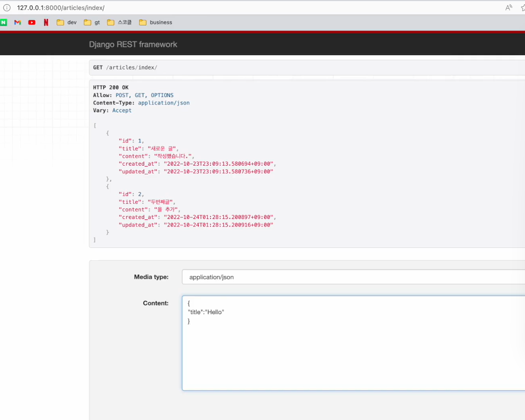Click the title value "두번째글"
Viewport: 525px width, 420px height.
click(x=160, y=202)
